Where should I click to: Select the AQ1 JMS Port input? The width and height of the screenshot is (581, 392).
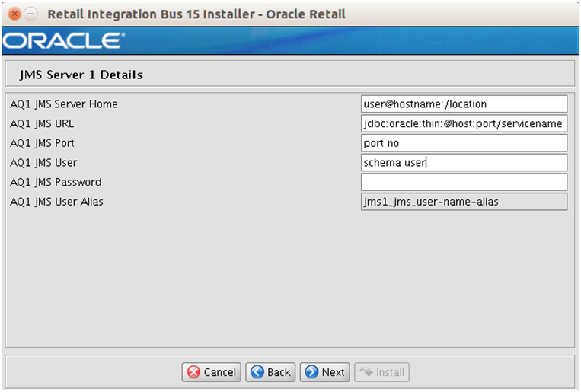(464, 143)
